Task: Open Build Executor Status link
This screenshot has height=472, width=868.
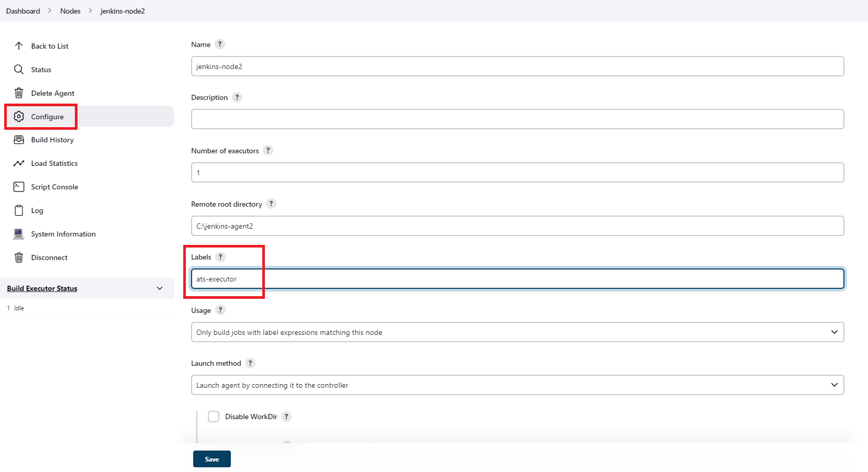Action: [42, 288]
